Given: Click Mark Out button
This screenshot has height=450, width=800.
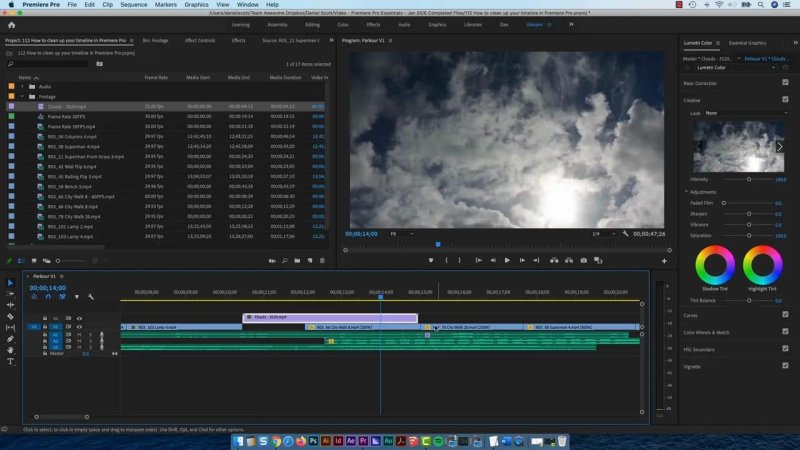Looking at the screenshot, I should (x=460, y=260).
